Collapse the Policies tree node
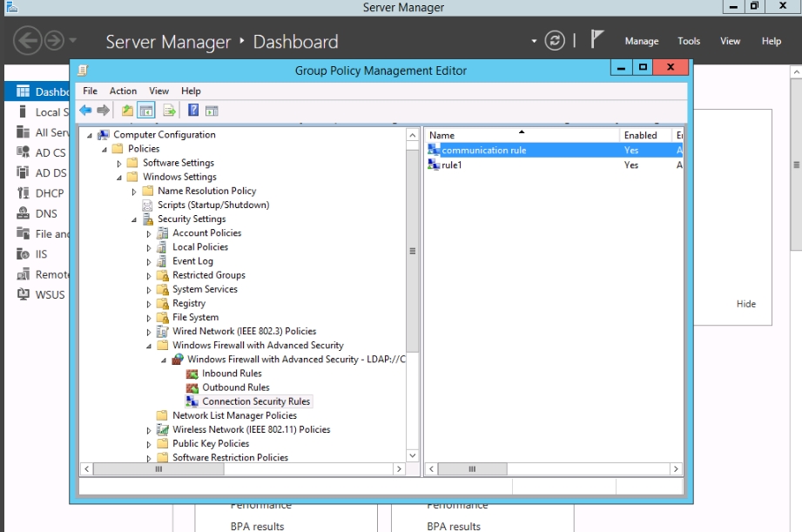The image size is (802, 532). coord(104,150)
